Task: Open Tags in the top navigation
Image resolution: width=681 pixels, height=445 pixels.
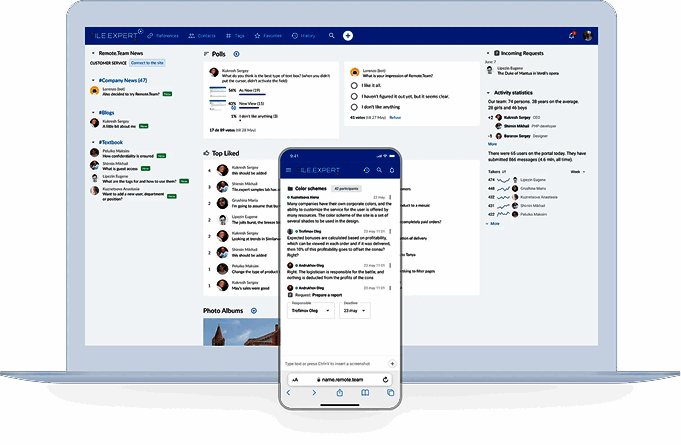Action: point(235,36)
